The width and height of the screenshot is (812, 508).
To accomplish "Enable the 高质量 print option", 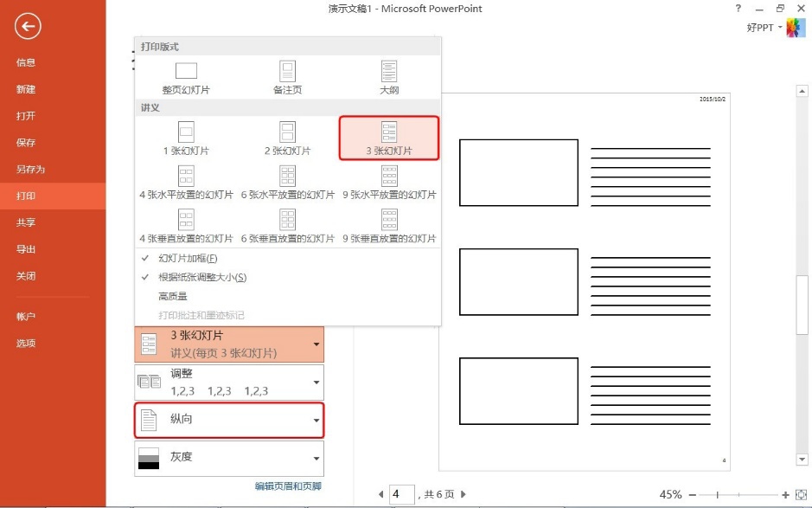I will tap(173, 296).
